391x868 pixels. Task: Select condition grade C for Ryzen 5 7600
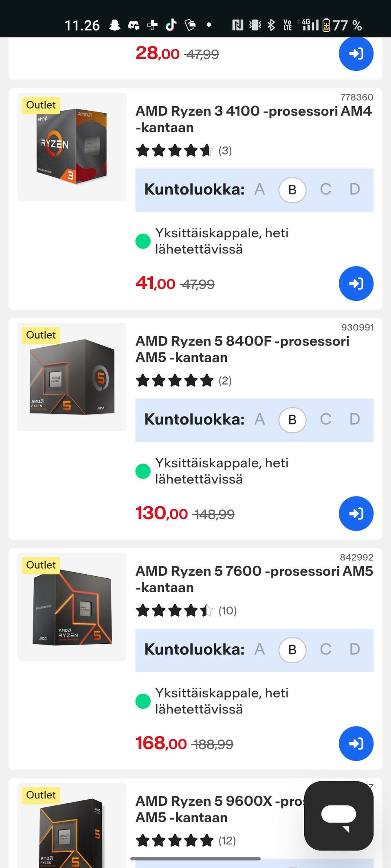point(325,649)
